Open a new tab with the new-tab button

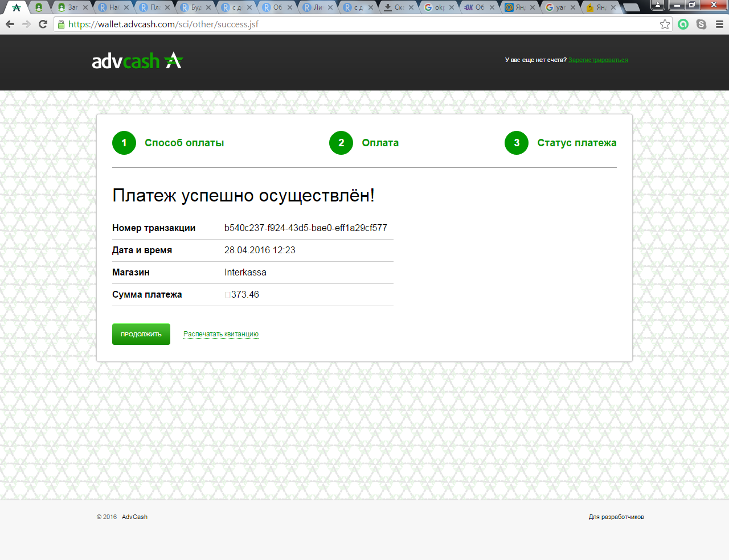tap(631, 7)
